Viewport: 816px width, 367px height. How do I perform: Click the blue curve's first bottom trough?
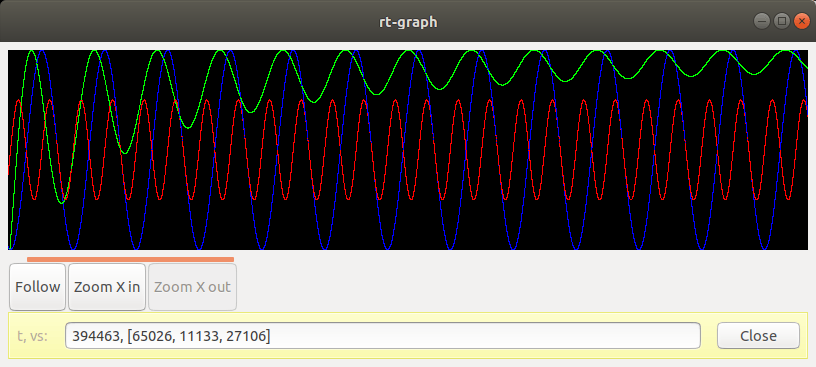[72, 248]
